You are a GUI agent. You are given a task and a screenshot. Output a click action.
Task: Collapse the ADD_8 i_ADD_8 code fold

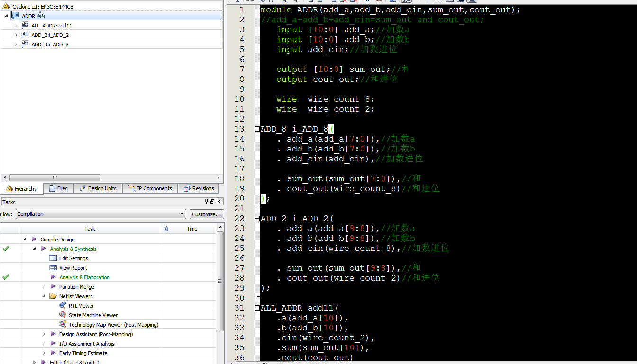click(257, 129)
